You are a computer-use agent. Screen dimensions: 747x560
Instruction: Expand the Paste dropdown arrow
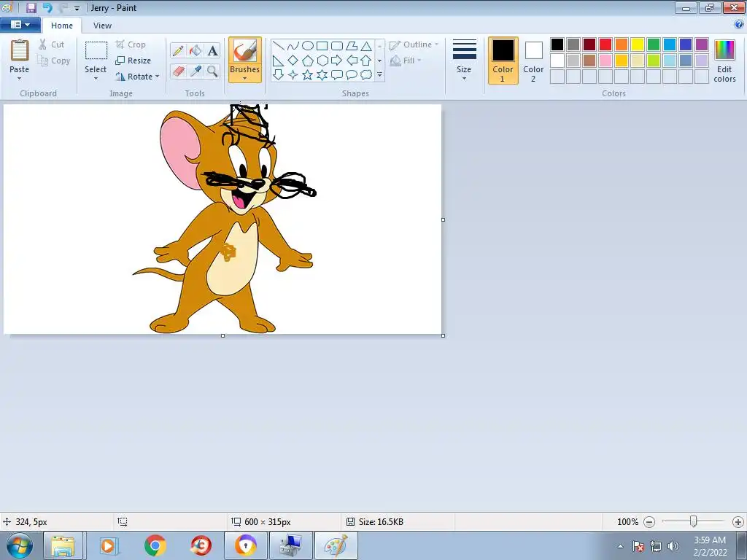[x=20, y=79]
